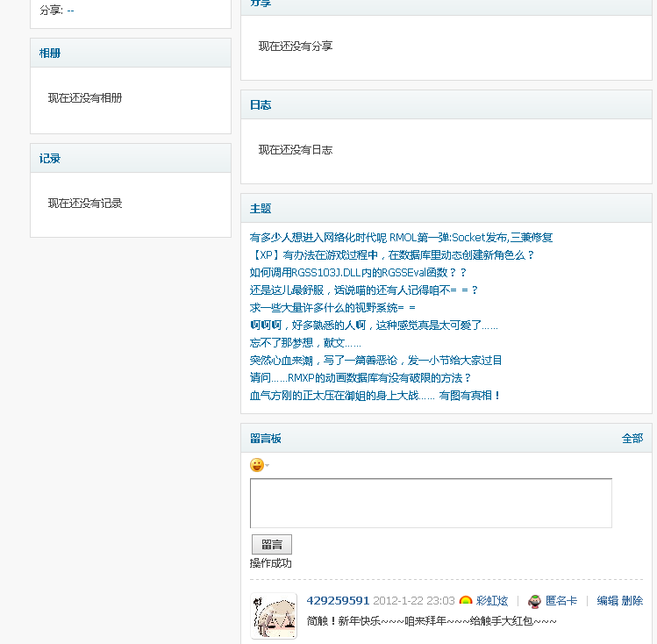Click the 相册 section header
Viewport: 657px width, 644px height.
click(50, 54)
